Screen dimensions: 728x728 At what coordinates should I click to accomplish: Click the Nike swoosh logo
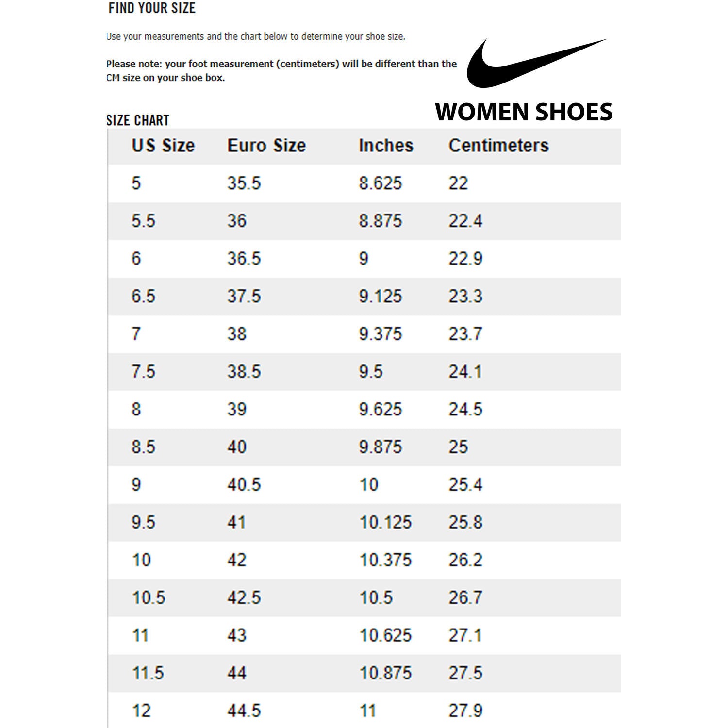pos(536,63)
